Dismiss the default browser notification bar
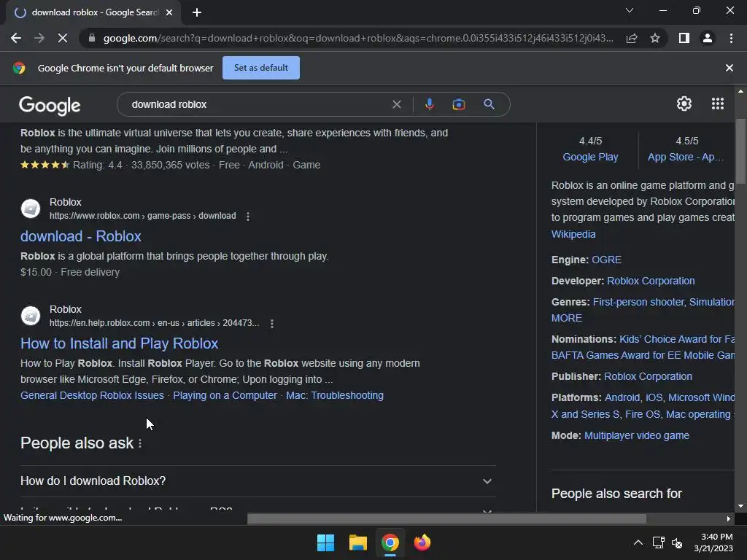 coord(729,68)
